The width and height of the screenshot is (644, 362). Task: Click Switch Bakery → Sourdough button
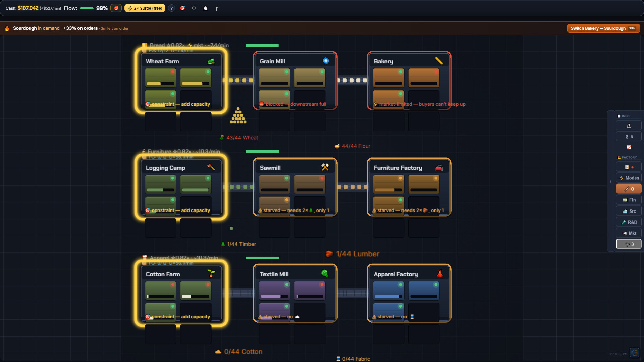[x=603, y=28]
